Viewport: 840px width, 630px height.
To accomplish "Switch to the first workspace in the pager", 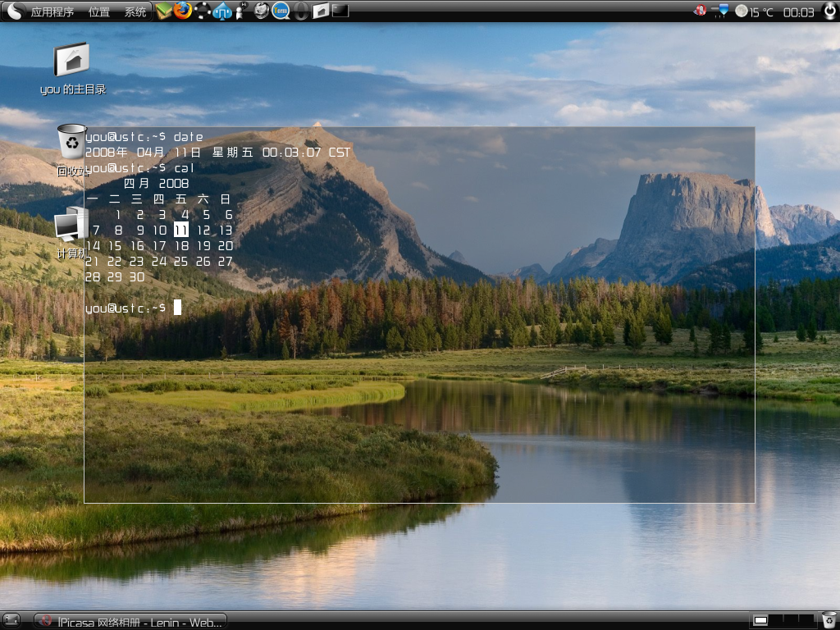I will coord(760,620).
